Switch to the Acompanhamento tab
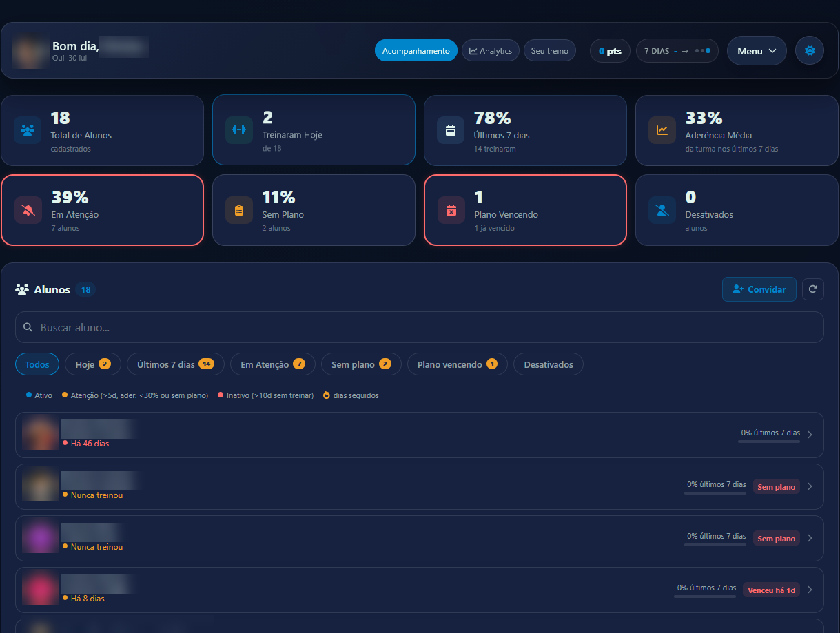This screenshot has height=633, width=840. point(416,51)
